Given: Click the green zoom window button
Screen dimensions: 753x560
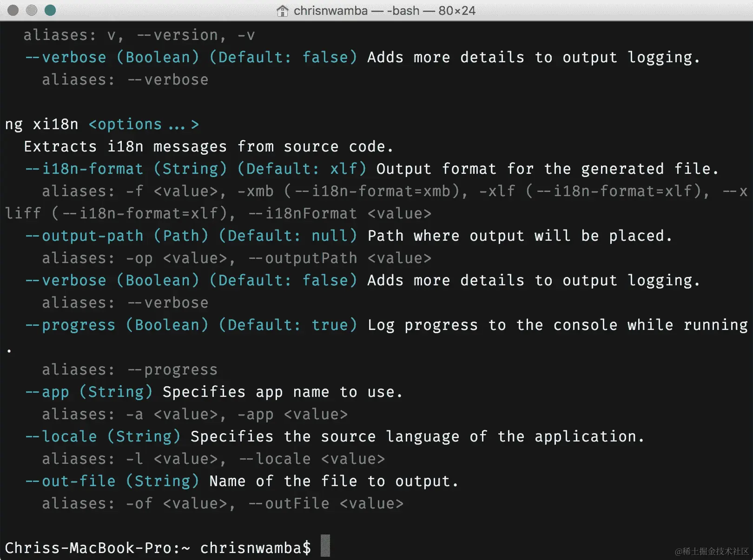Looking at the screenshot, I should (x=50, y=10).
